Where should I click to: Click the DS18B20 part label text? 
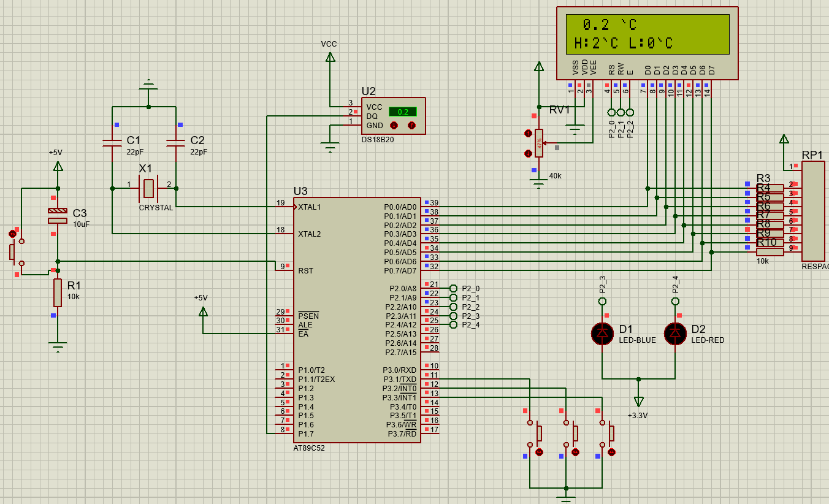378,140
